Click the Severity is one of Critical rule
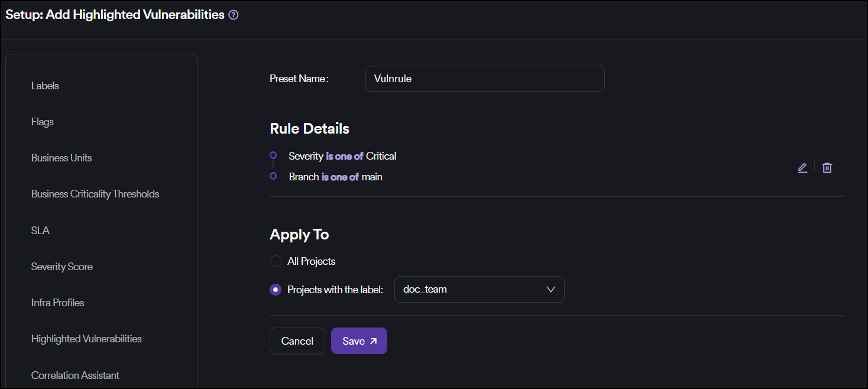The width and height of the screenshot is (868, 389). point(342,156)
